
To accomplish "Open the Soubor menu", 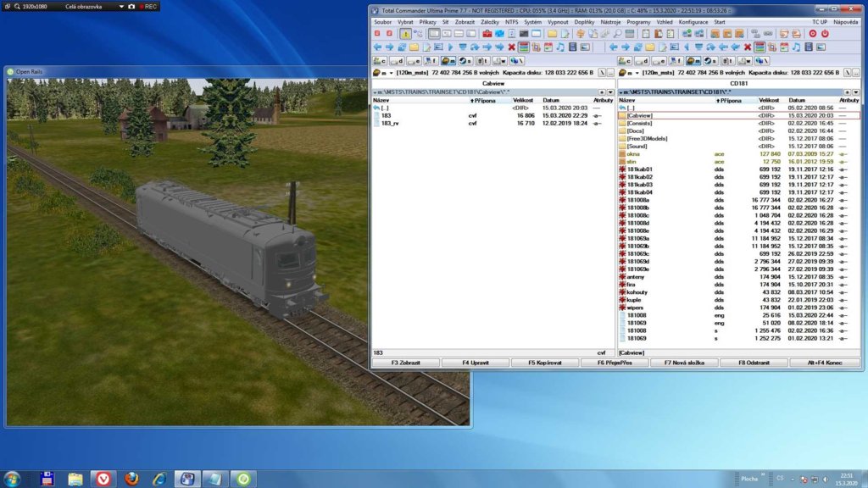I will pos(382,20).
